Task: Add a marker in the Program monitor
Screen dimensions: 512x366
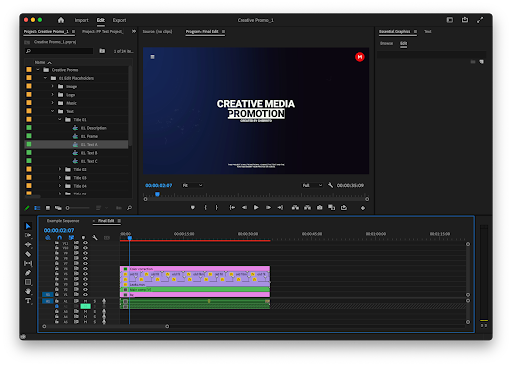Action: coord(193,207)
